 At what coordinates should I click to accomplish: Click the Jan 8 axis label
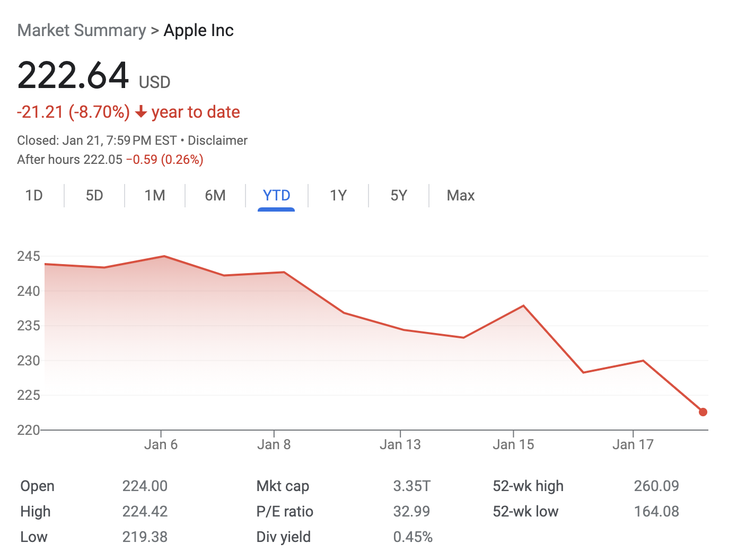274,444
